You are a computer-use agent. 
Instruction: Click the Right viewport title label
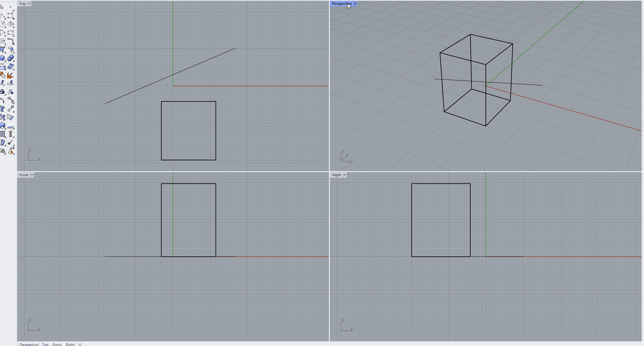[337, 175]
